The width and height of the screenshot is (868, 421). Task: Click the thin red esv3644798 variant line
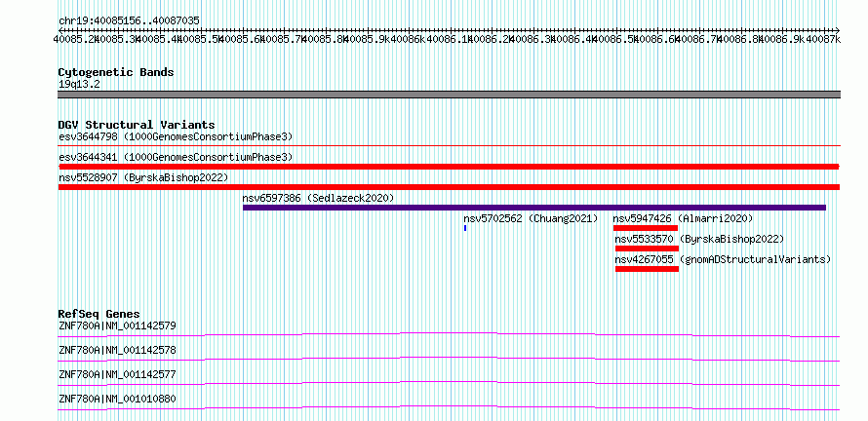[x=449, y=146]
